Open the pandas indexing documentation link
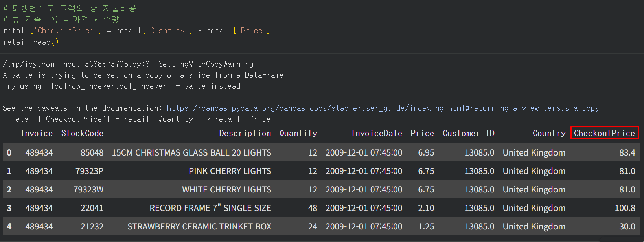The width and height of the screenshot is (644, 242). coord(383,108)
